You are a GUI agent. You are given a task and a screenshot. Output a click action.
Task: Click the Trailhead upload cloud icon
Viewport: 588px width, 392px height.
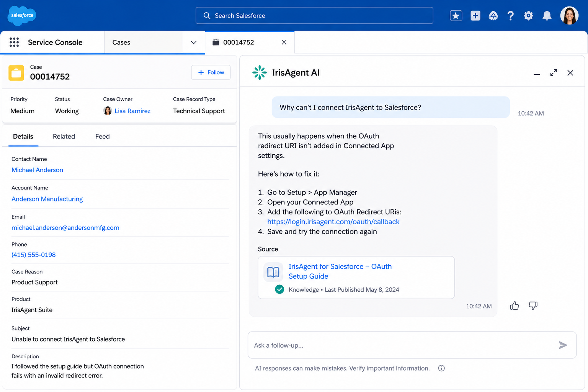[x=493, y=15]
